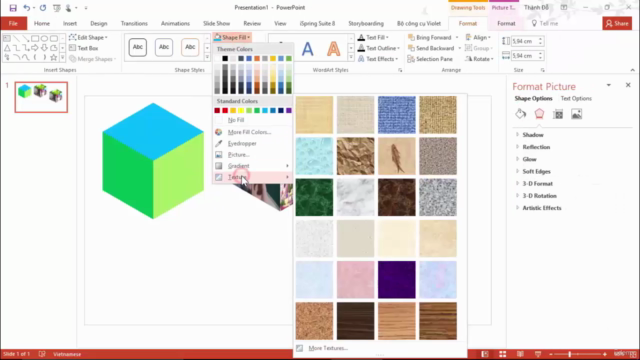
Task: Switch to Slide Sorter view
Action: point(502,354)
